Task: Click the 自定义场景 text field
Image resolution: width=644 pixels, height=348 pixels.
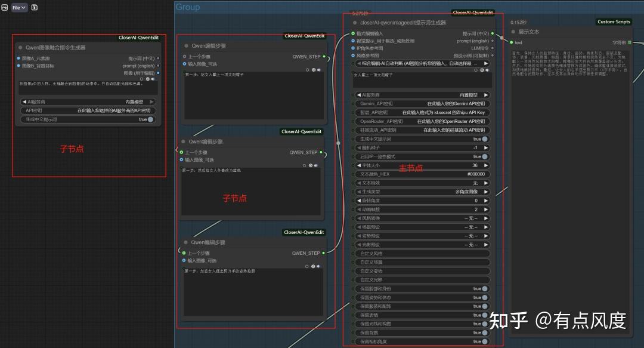Action: 422,262
